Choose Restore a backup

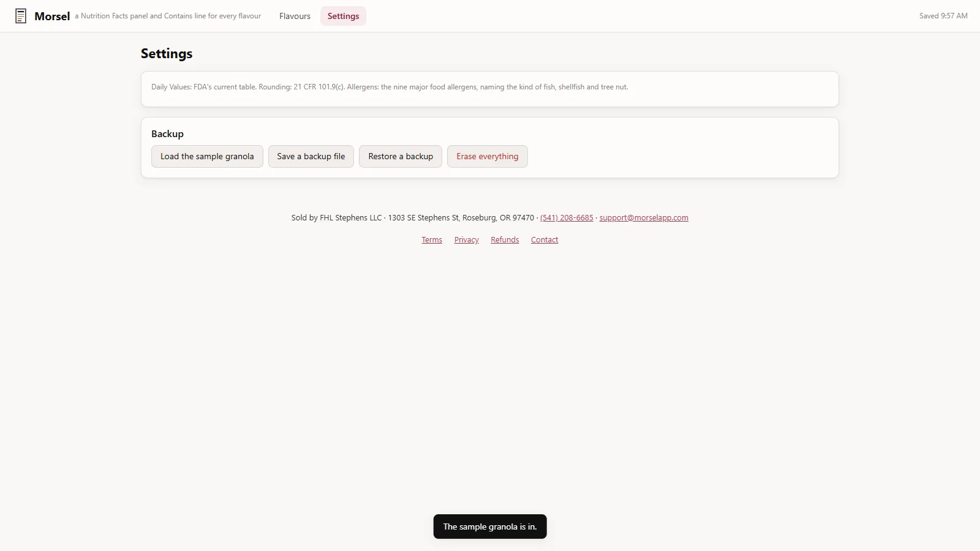pos(401,156)
